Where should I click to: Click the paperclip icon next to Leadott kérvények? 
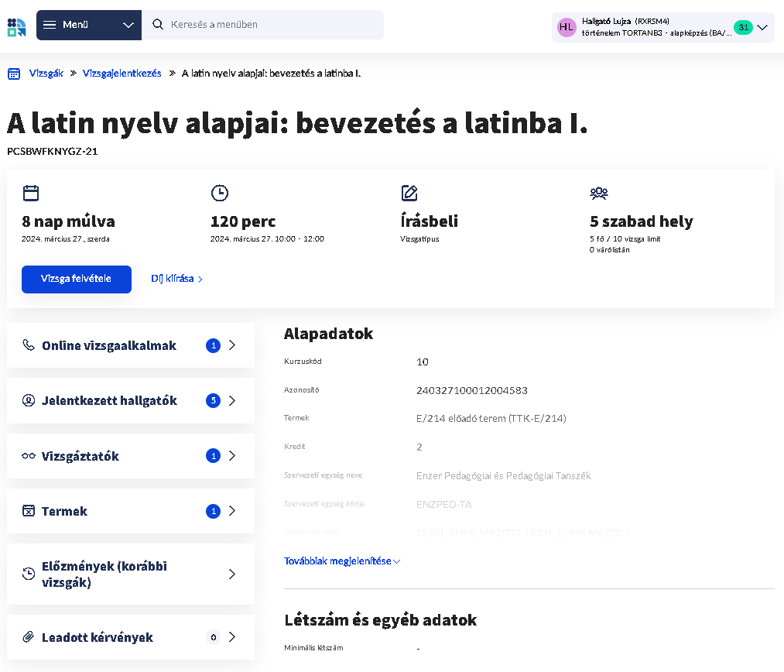click(x=27, y=637)
